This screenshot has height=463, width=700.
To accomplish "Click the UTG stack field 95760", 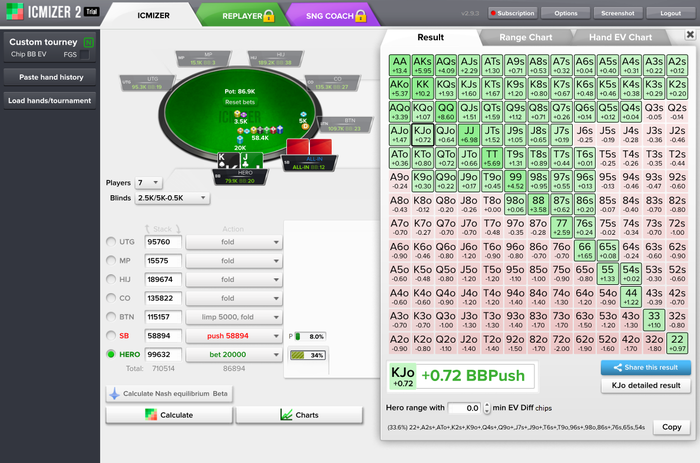I will pos(163,242).
